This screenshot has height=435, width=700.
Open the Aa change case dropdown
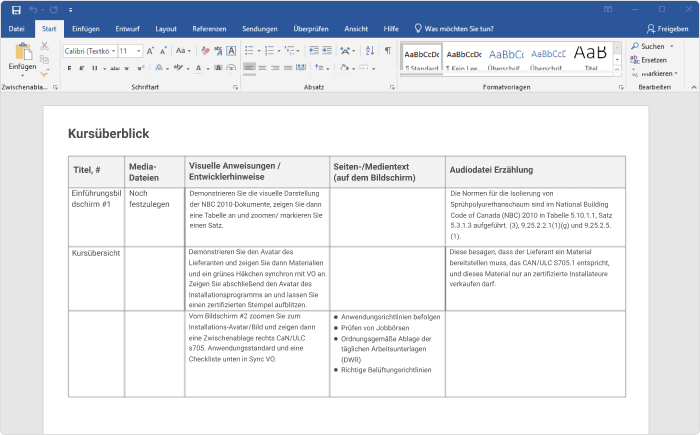(x=183, y=51)
